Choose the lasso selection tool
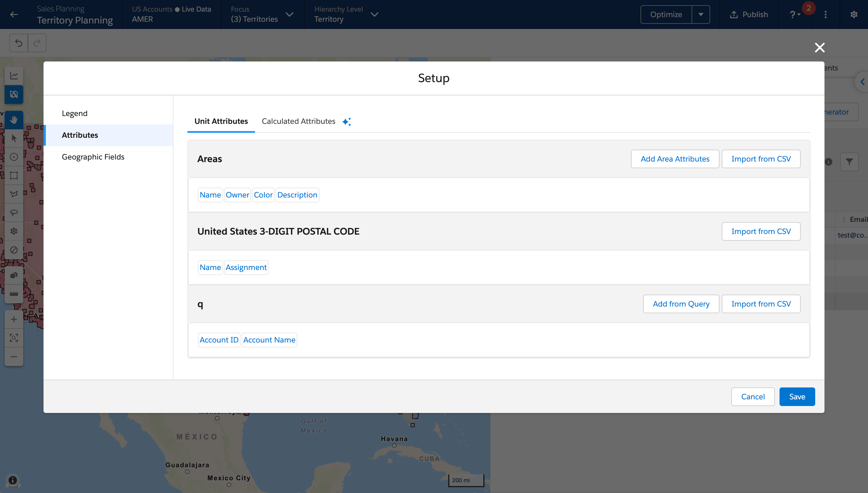 coord(14,213)
